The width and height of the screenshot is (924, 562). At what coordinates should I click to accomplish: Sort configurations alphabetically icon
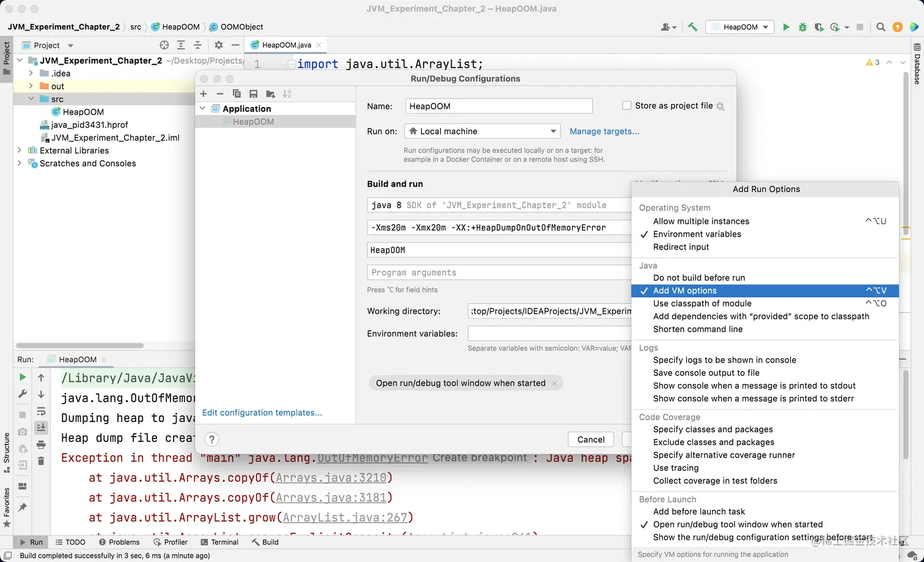(287, 94)
